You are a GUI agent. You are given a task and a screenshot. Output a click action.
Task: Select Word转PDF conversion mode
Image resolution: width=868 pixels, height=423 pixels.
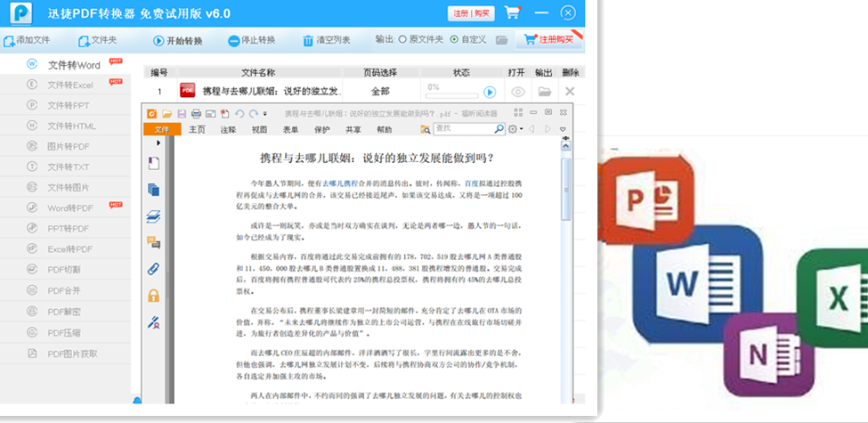point(65,207)
